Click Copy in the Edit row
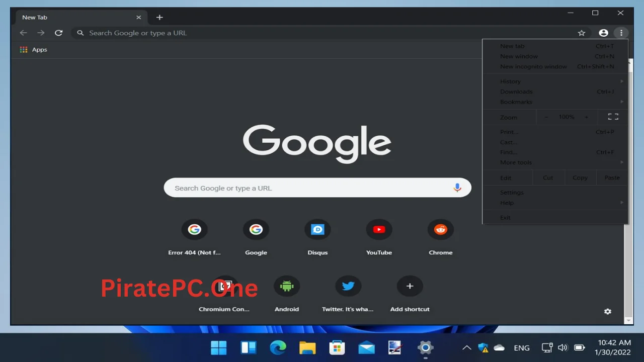This screenshot has width=644, height=362. pos(580,177)
